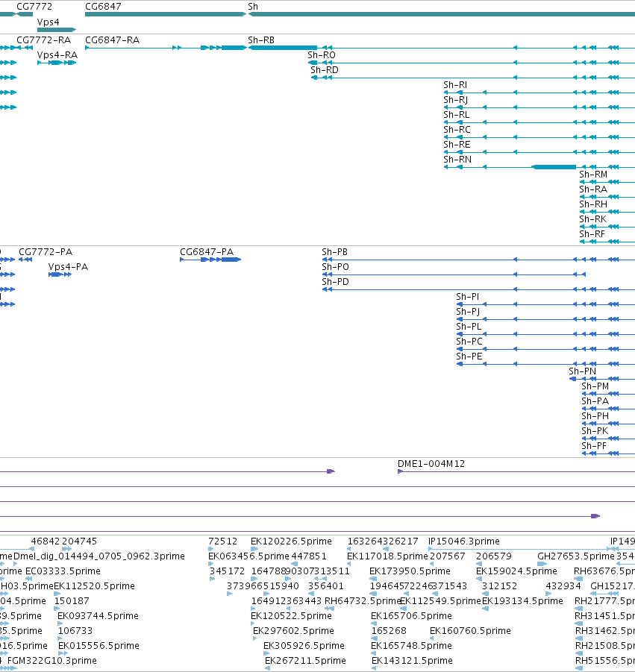Select transcript Vps4-RA label

pos(57,55)
